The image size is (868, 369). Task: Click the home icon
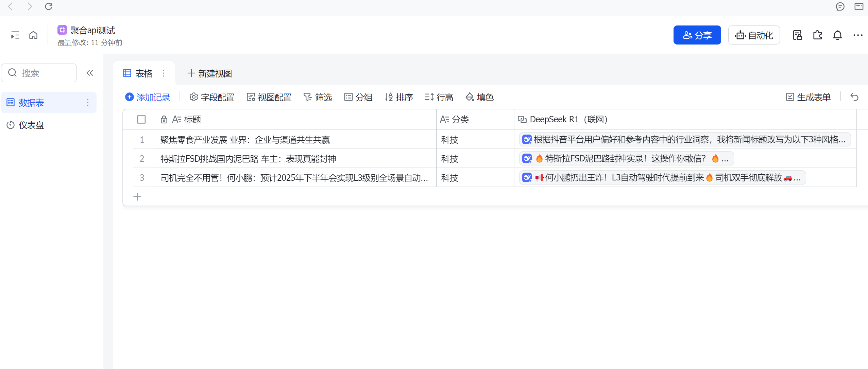coord(33,35)
